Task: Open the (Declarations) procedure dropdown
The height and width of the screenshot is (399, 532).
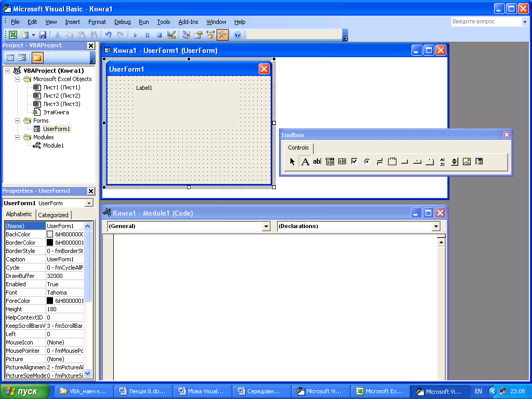Action: pos(436,227)
